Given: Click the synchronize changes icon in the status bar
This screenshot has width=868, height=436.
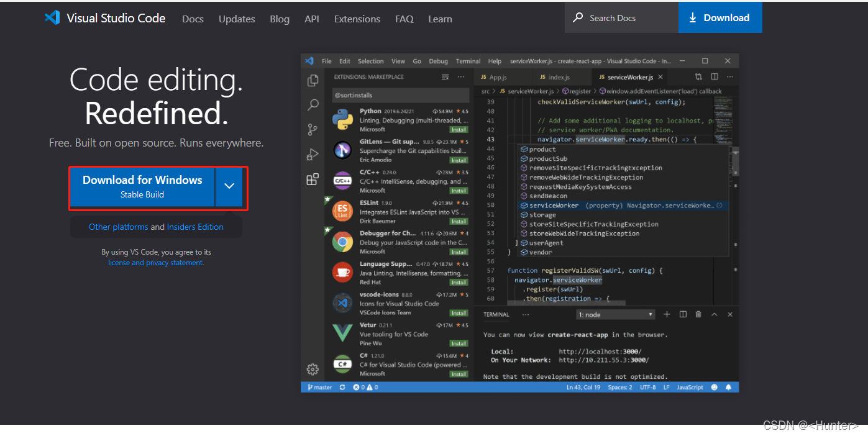Looking at the screenshot, I should [x=342, y=387].
